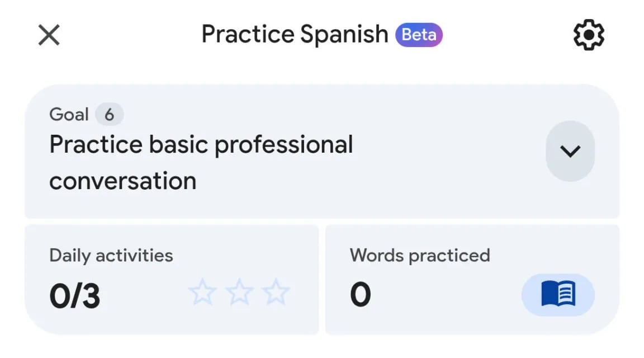The height and width of the screenshot is (358, 644).
Task: Click the word 'conversation' in the goal
Action: pyautogui.click(x=123, y=181)
